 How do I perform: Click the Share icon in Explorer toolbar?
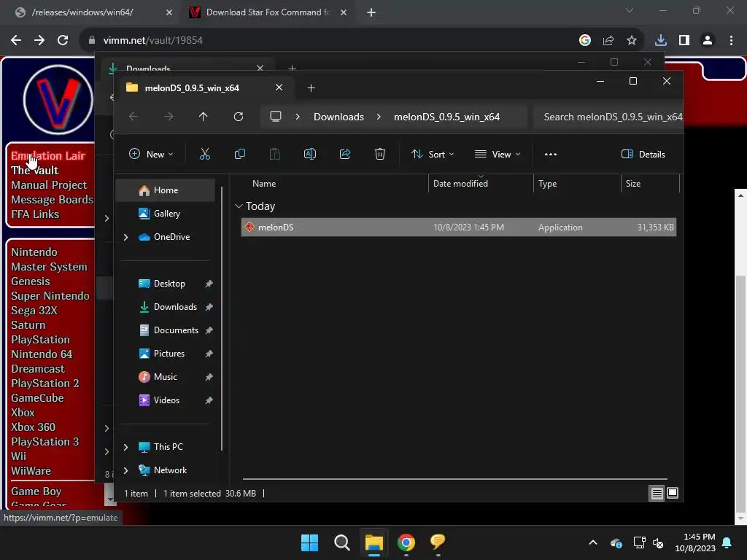coord(345,155)
